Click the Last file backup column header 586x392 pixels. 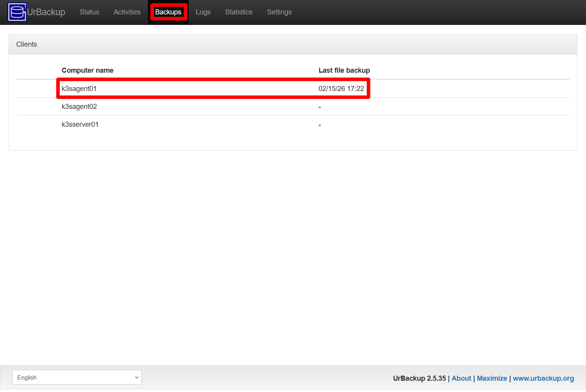344,70
